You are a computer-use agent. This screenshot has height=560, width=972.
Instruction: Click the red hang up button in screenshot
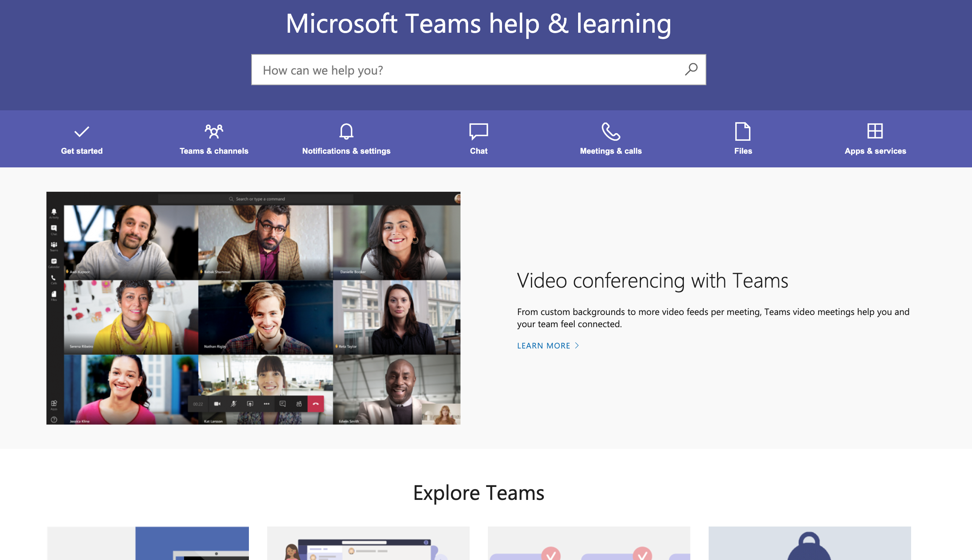(x=316, y=404)
